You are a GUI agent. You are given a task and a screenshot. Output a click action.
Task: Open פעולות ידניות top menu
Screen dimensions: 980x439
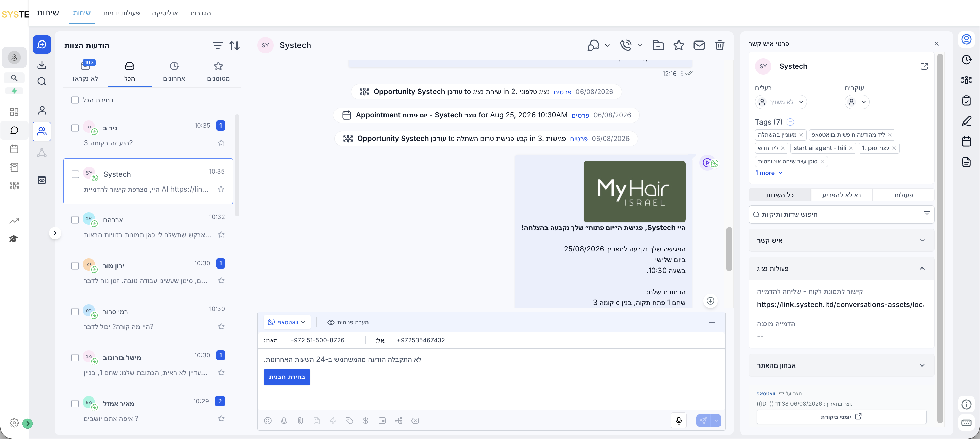point(121,13)
